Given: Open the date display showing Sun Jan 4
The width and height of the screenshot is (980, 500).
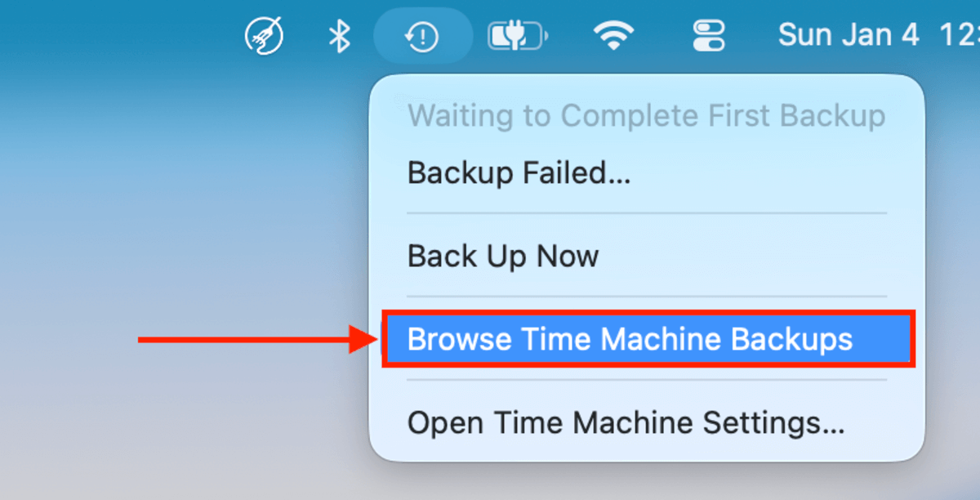Looking at the screenshot, I should click(848, 34).
